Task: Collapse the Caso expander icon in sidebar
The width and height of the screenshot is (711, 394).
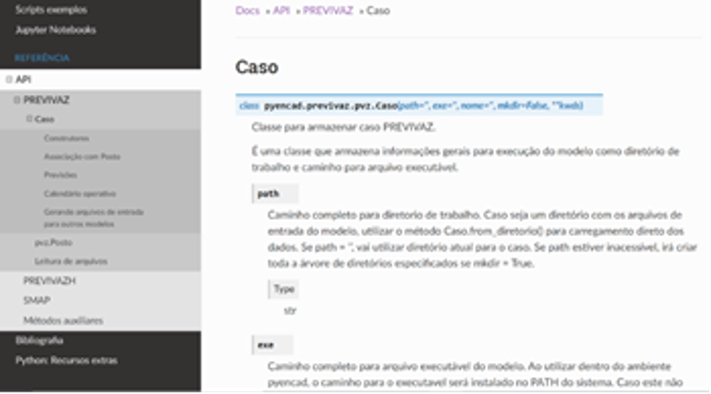Action: 29,119
